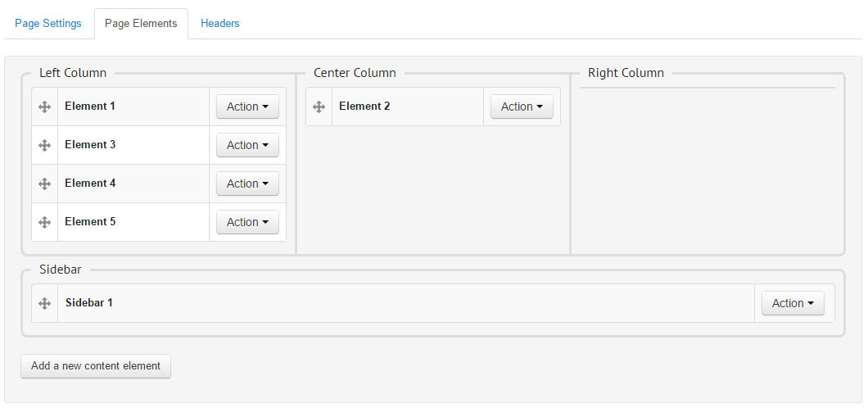
Task: Click the drag handle beside Element 3
Action: (x=45, y=145)
